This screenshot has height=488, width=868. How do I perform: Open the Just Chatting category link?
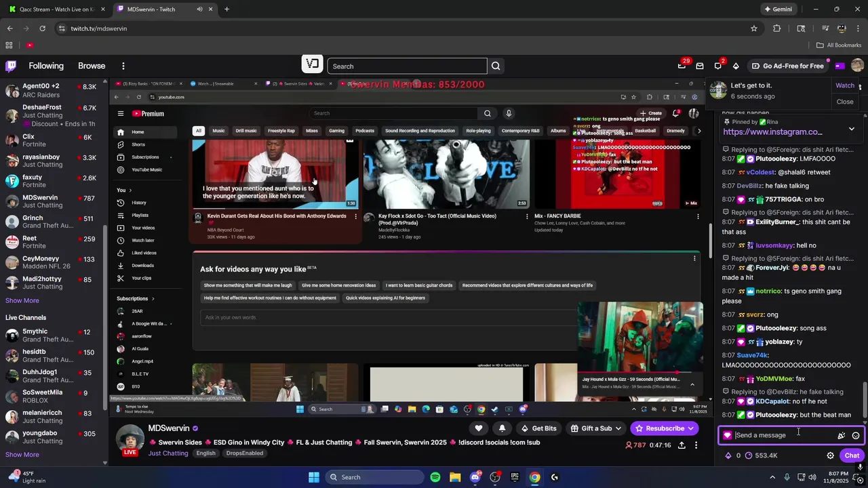tap(168, 453)
